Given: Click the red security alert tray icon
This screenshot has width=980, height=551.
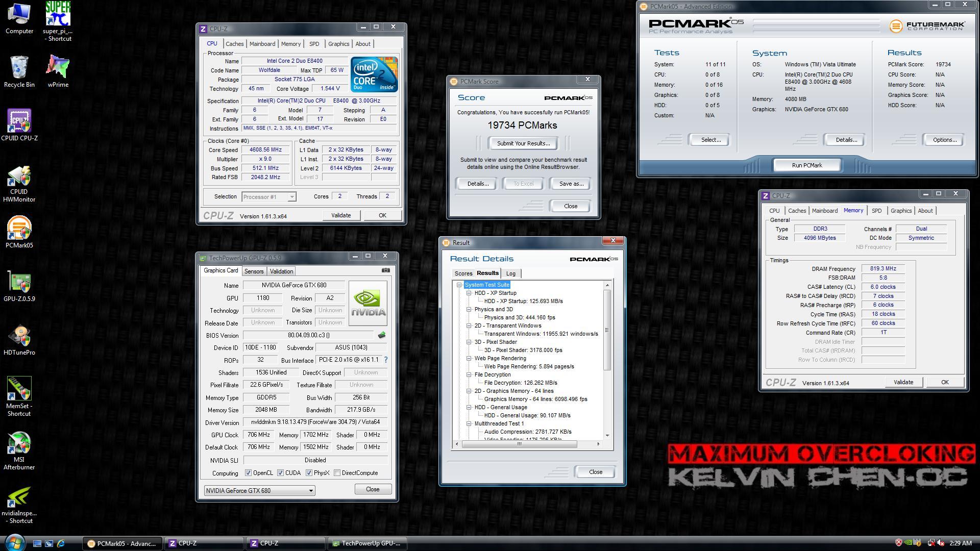Looking at the screenshot, I should [x=899, y=543].
